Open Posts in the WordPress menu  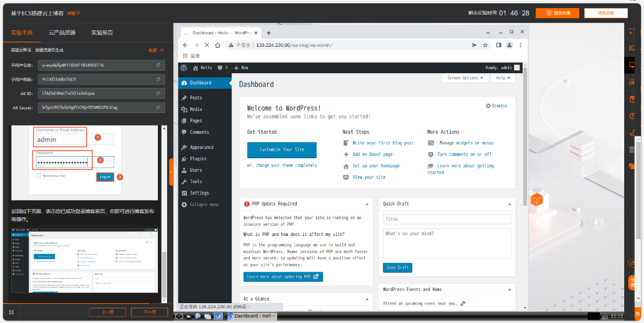pos(205,98)
